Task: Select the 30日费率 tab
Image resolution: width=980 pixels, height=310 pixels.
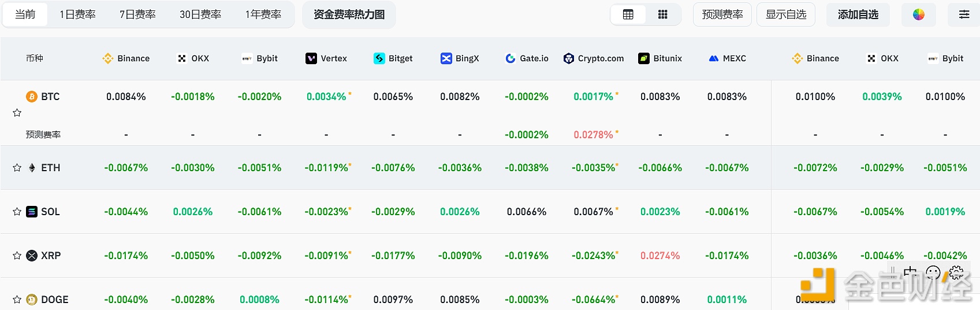Action: pos(200,14)
